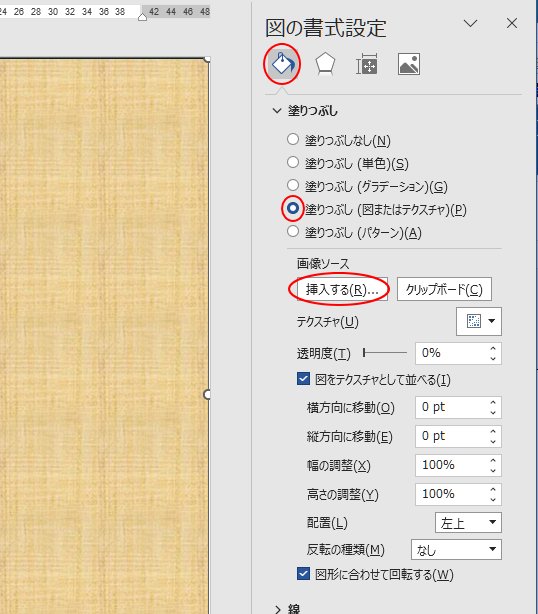Click the 挿入する(R)... button

point(342,289)
